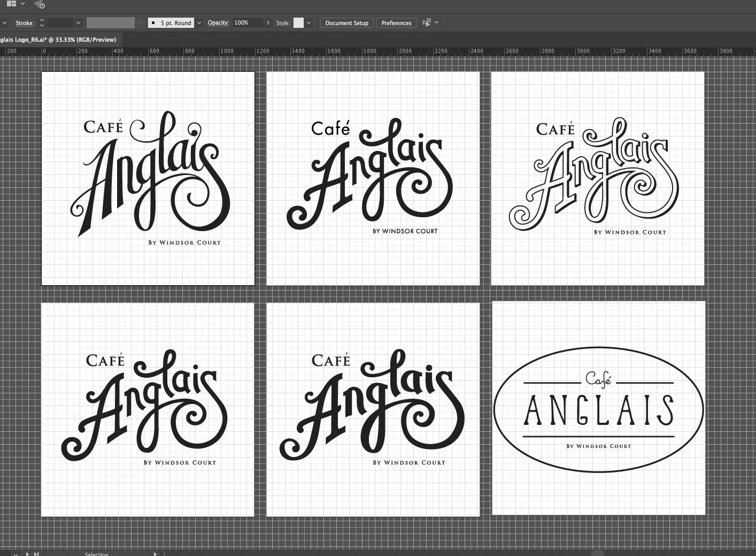Select the oval ANGLAIS badge logo
756x556 pixels.
pos(598,409)
